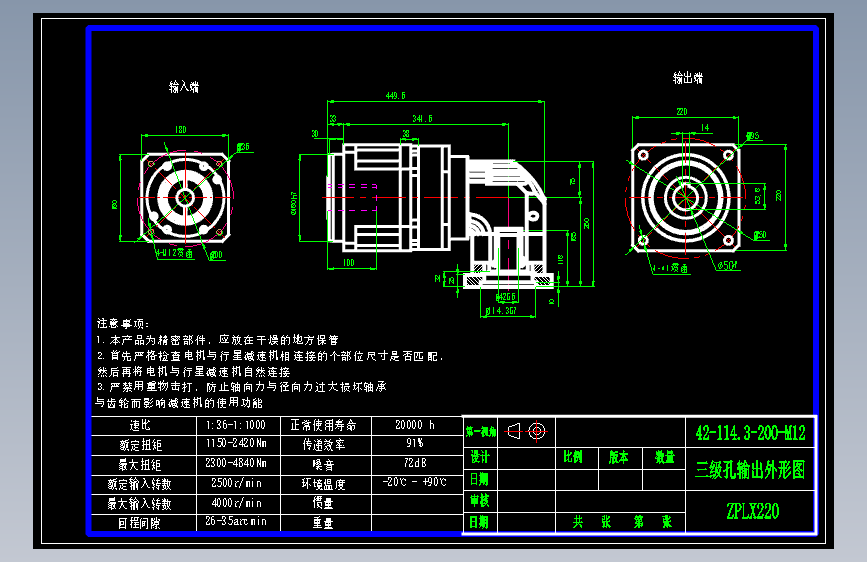Click note 3 line about 严禁用重物击打

(241, 387)
